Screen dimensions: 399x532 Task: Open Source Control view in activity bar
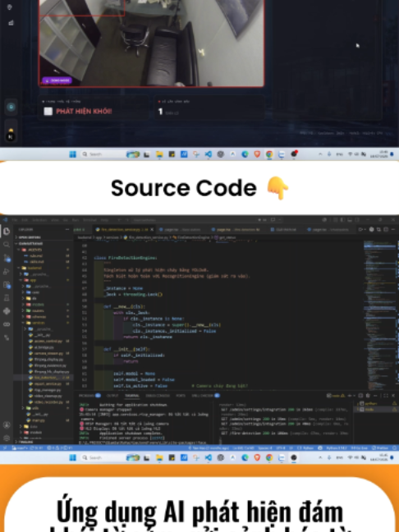(7, 258)
